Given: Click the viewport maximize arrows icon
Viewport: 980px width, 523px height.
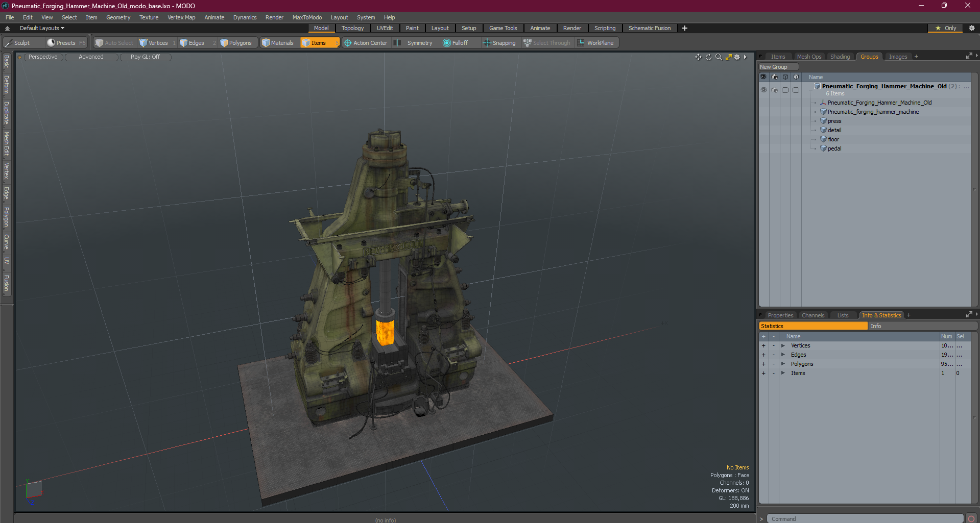Looking at the screenshot, I should (x=729, y=57).
